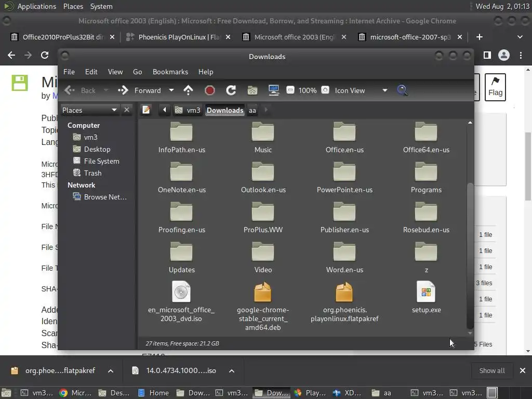This screenshot has height=399, width=532.
Task: Open file search magnifier icon
Action: (402, 90)
